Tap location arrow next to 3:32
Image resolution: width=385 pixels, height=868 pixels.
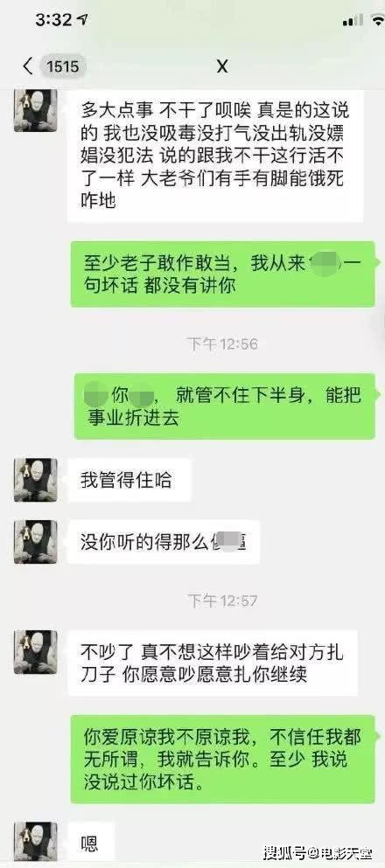(x=82, y=20)
